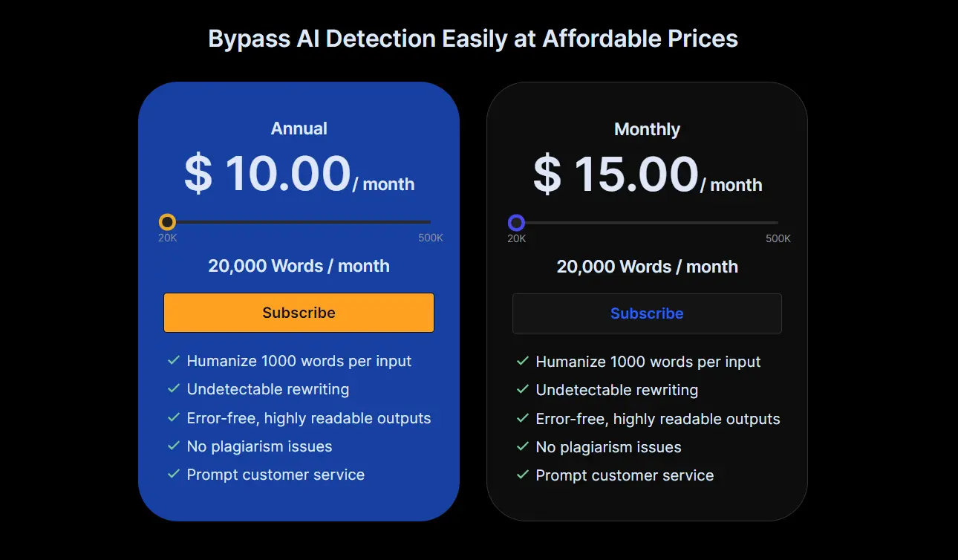Select the orange slider handle on Annual plan
The width and height of the screenshot is (958, 560).
pyautogui.click(x=167, y=221)
